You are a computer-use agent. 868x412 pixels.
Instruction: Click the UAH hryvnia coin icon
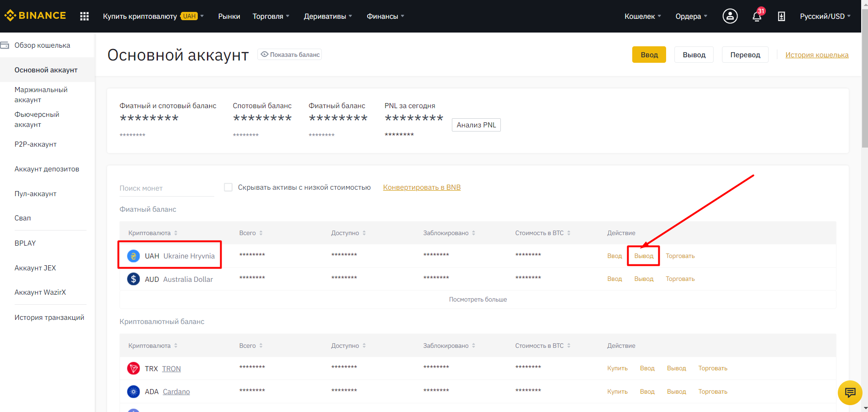(133, 256)
